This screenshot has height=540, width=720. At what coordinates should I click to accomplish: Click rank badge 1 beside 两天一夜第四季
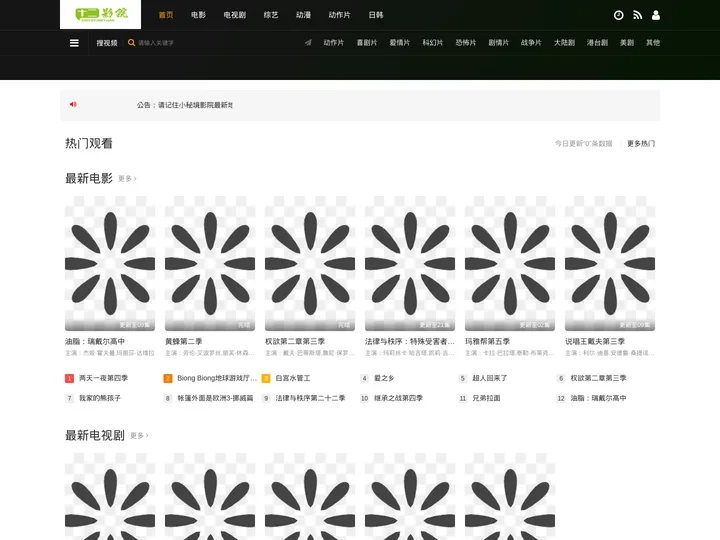(x=69, y=378)
